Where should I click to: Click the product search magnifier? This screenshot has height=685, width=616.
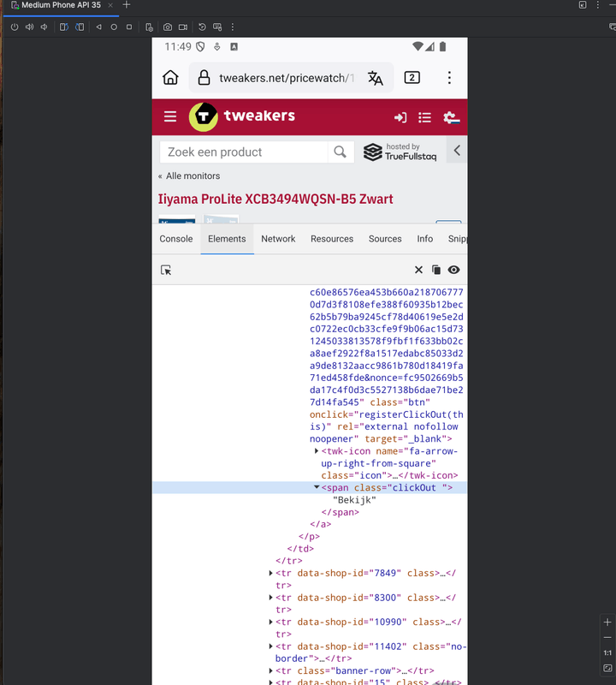click(341, 152)
